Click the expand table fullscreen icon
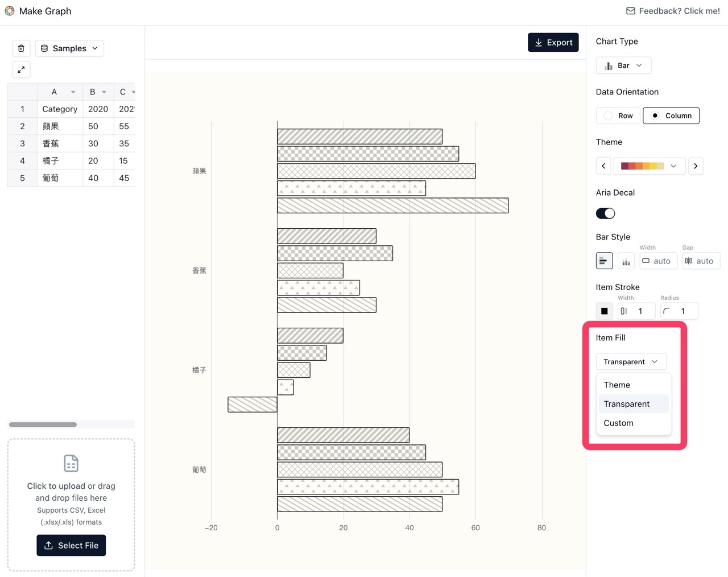728x577 pixels. (x=21, y=69)
